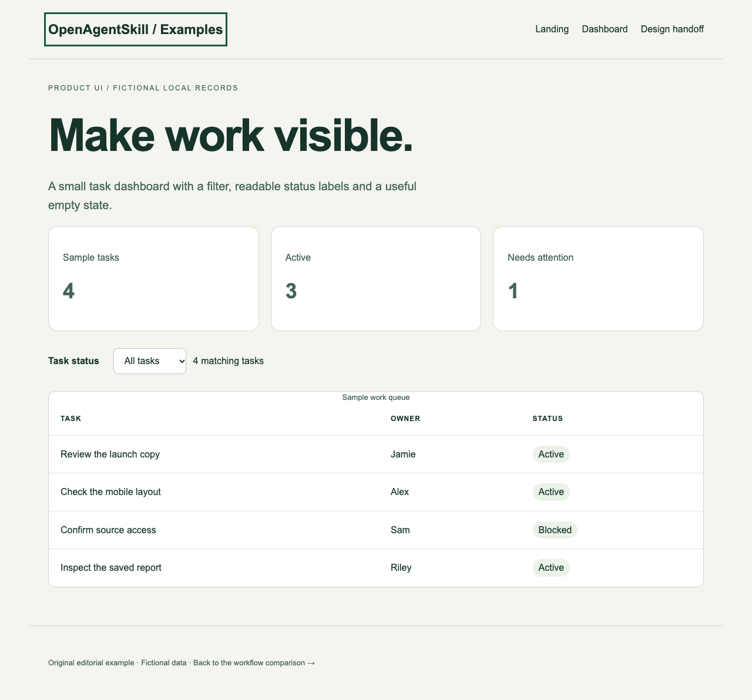
Task: Follow Back to the workflow comparison link
Action: [x=254, y=663]
